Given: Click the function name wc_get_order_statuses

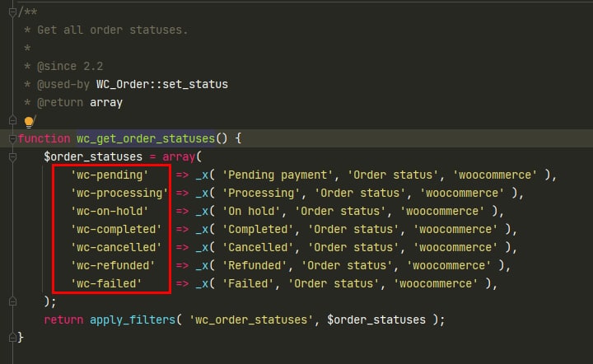Looking at the screenshot, I should pos(146,138).
